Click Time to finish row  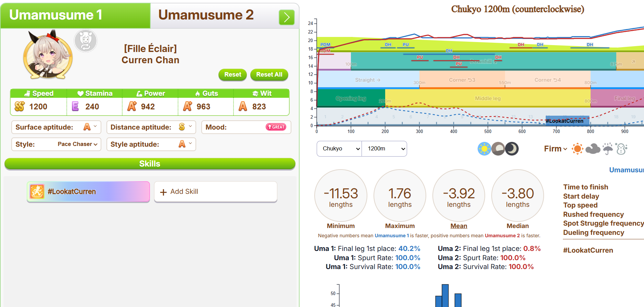click(x=586, y=187)
